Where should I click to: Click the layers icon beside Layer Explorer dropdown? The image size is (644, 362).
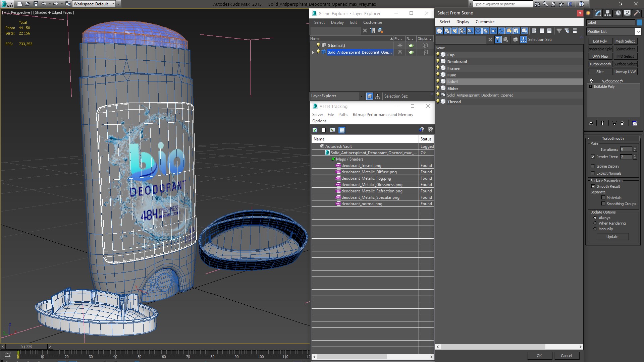pyautogui.click(x=370, y=96)
